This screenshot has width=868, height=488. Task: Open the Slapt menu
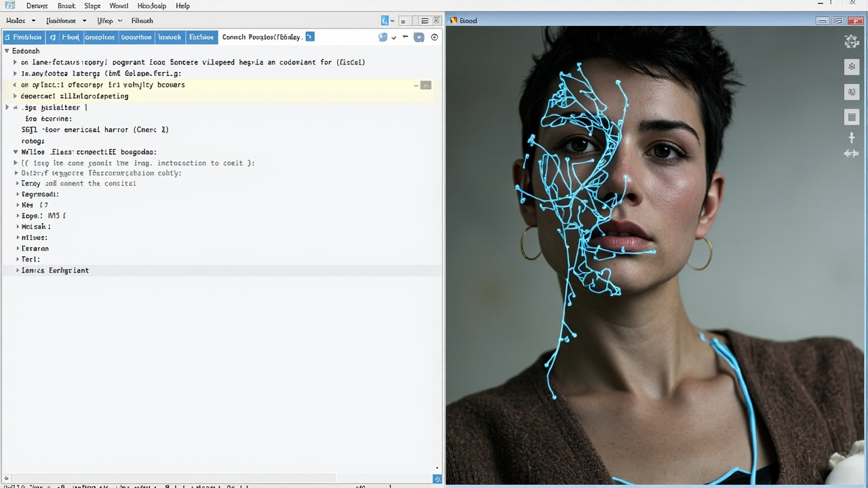coord(92,5)
